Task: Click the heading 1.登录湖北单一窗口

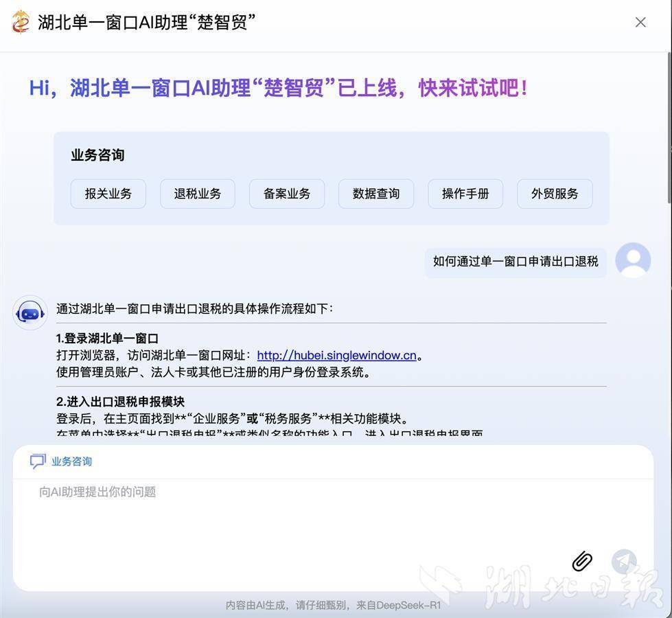Action: (107, 339)
